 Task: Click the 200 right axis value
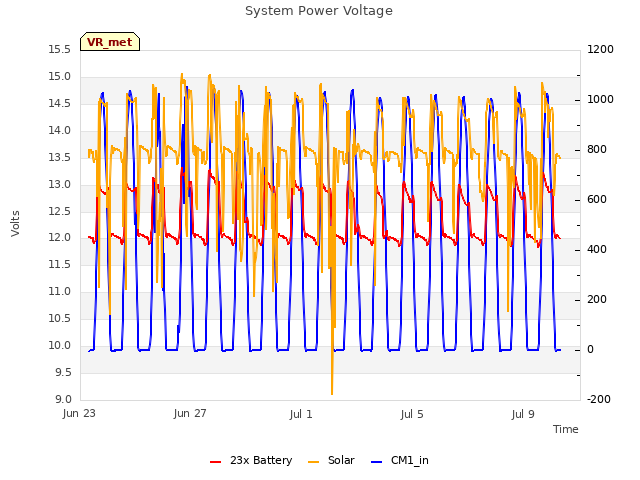(x=597, y=300)
